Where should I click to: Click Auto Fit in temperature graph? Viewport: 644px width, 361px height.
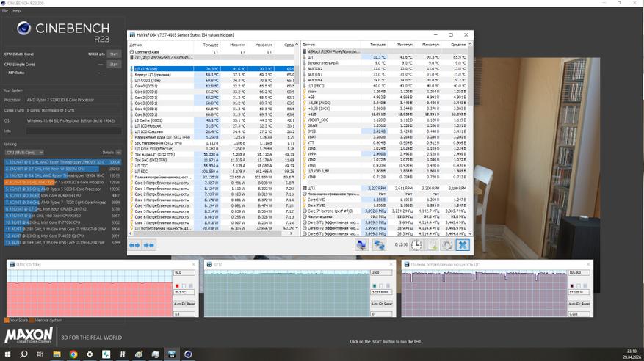(178, 304)
